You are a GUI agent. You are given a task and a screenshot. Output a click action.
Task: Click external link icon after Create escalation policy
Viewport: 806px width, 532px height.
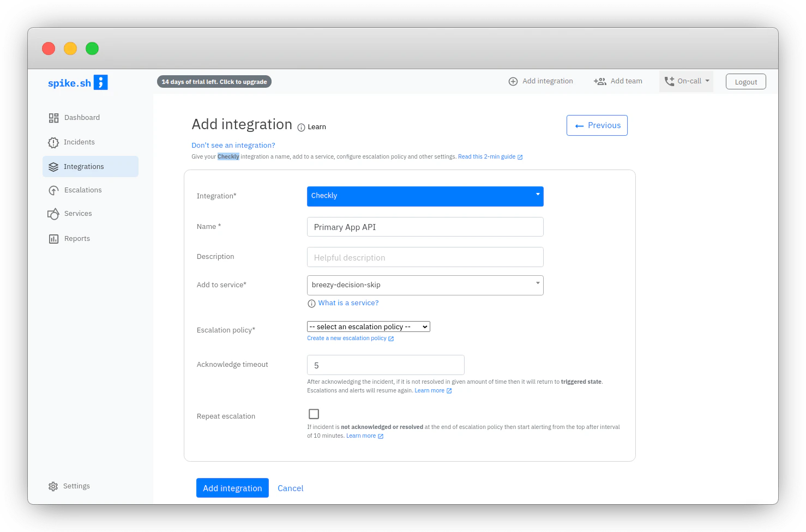tap(391, 338)
